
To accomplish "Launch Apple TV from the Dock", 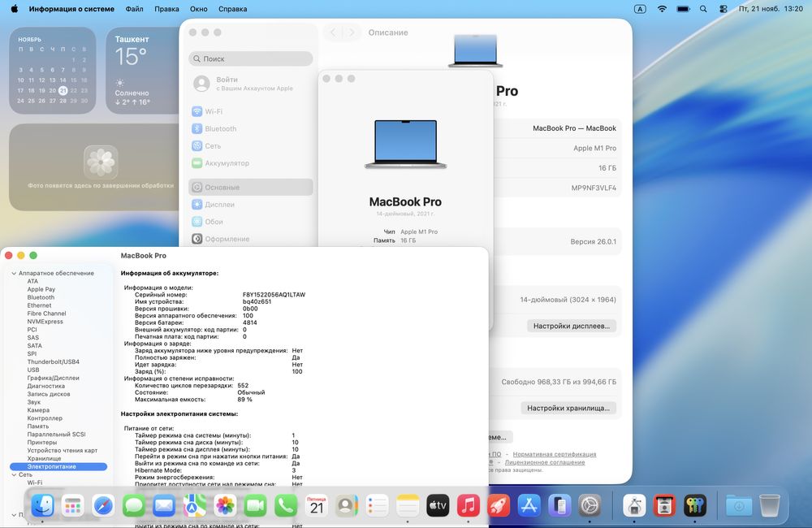I will (x=438, y=505).
